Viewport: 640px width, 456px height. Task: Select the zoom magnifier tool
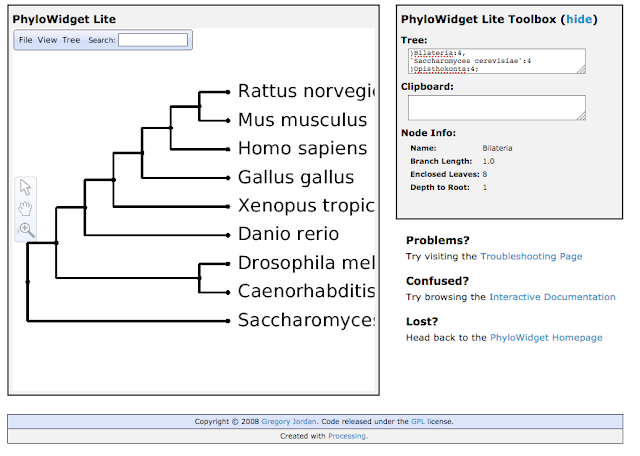pyautogui.click(x=26, y=230)
